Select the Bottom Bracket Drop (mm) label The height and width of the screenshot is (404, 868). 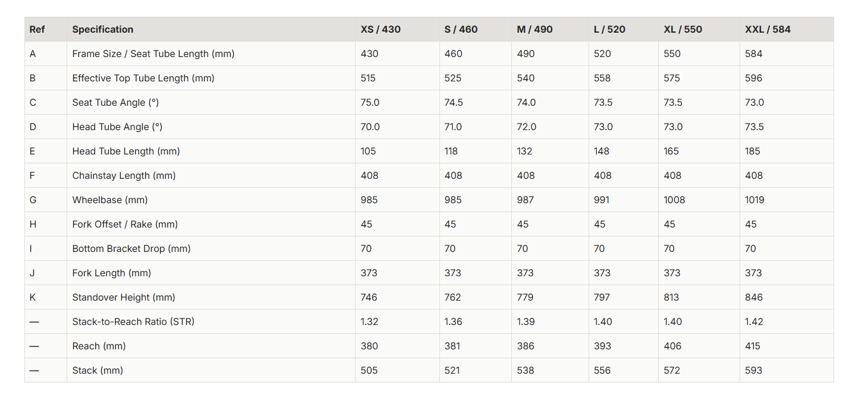pos(131,248)
